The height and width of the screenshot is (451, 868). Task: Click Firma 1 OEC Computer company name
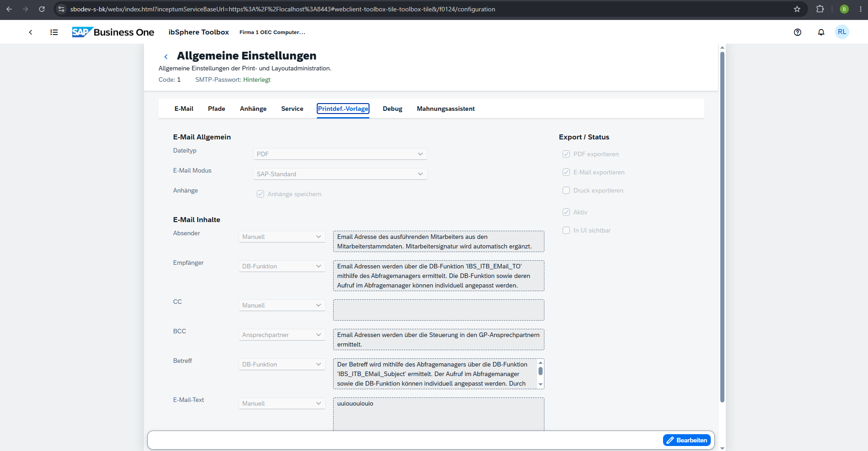[272, 32]
